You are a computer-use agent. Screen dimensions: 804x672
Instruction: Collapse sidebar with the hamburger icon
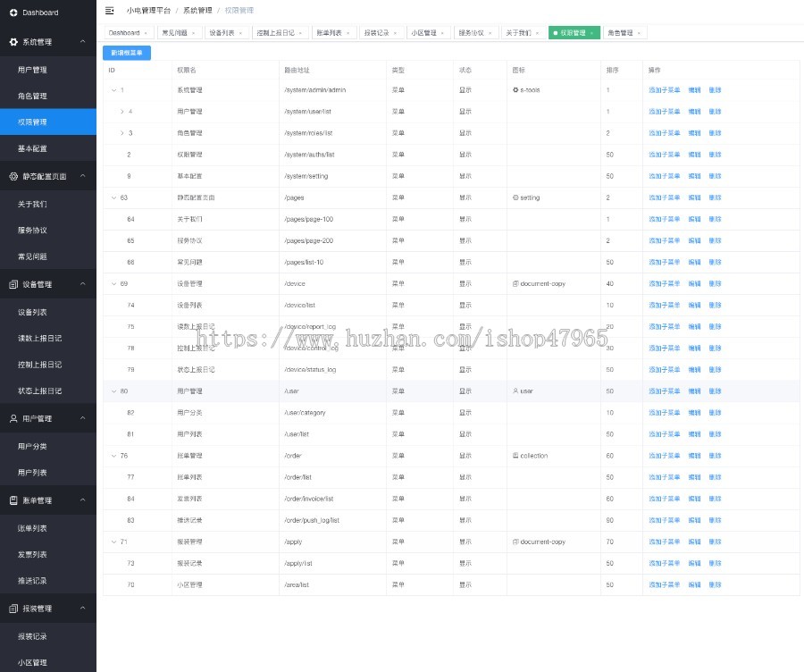[109, 10]
